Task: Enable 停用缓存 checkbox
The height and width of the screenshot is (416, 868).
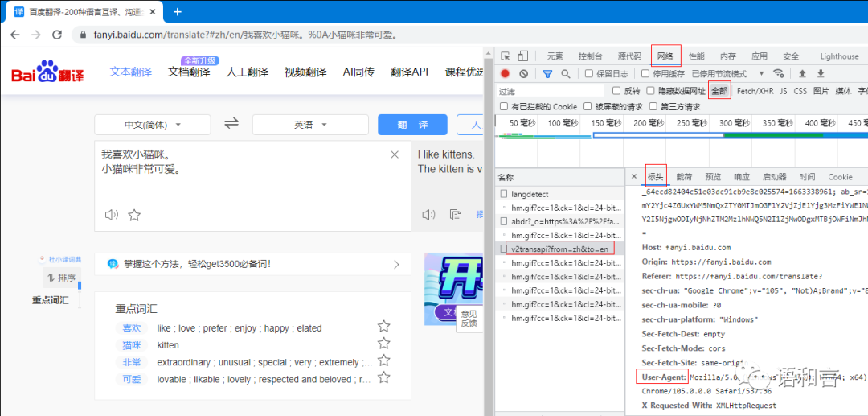Action: (645, 73)
